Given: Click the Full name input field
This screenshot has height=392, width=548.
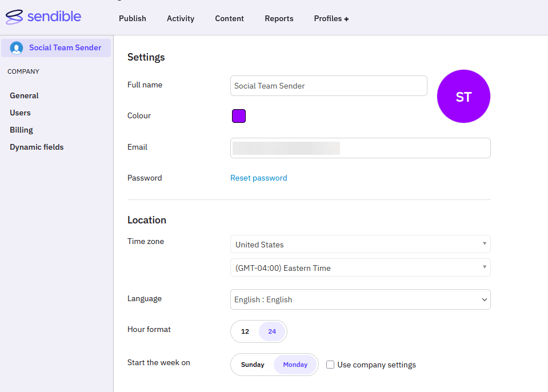Looking at the screenshot, I should point(329,86).
